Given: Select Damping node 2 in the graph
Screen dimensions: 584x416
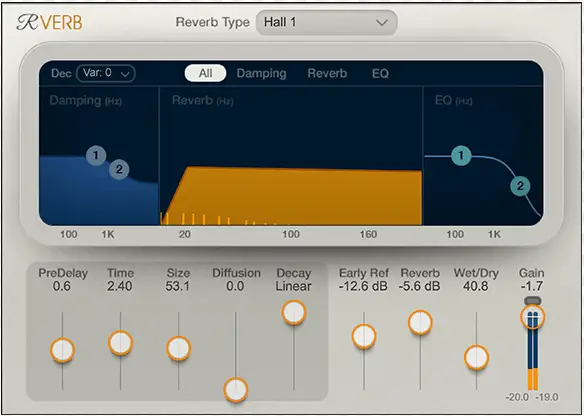Looking at the screenshot, I should click(119, 169).
